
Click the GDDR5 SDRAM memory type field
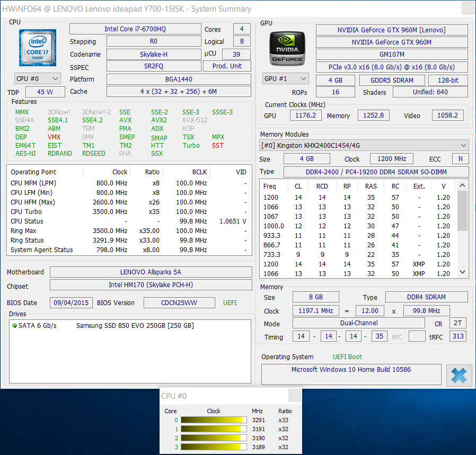(x=392, y=80)
